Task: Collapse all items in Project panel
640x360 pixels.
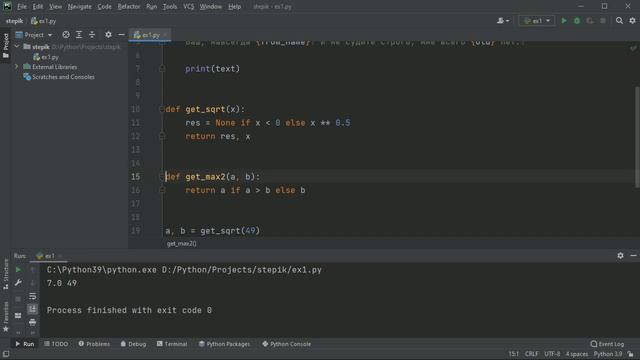Action: click(92, 35)
